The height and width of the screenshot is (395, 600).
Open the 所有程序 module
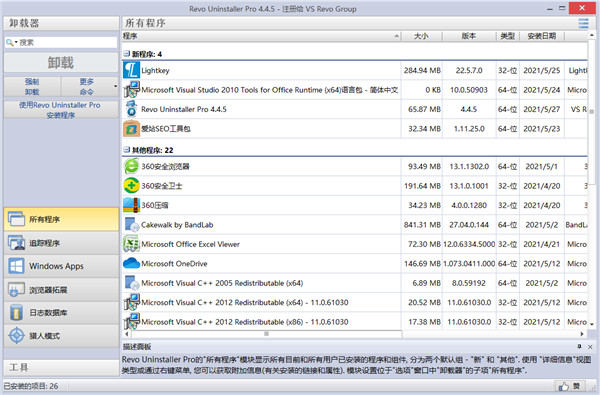click(61, 219)
